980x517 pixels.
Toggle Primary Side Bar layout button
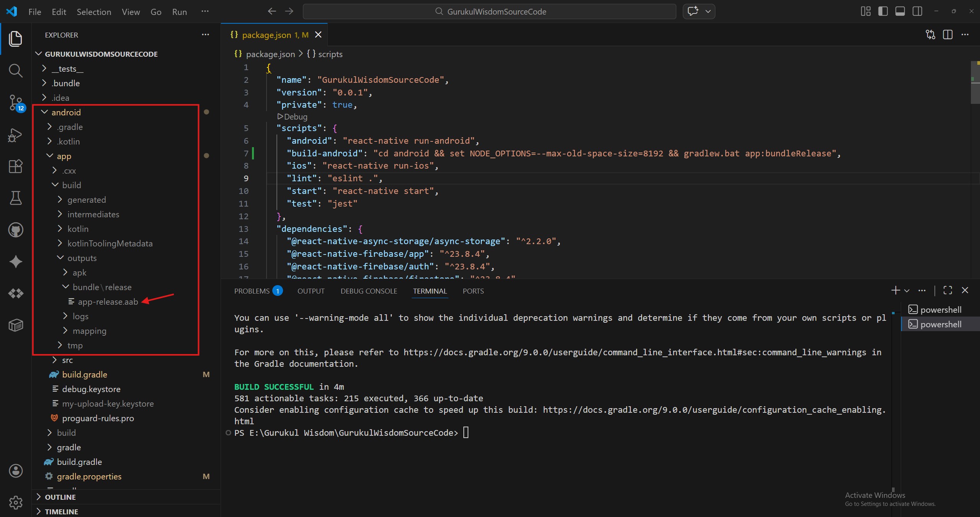pos(883,11)
